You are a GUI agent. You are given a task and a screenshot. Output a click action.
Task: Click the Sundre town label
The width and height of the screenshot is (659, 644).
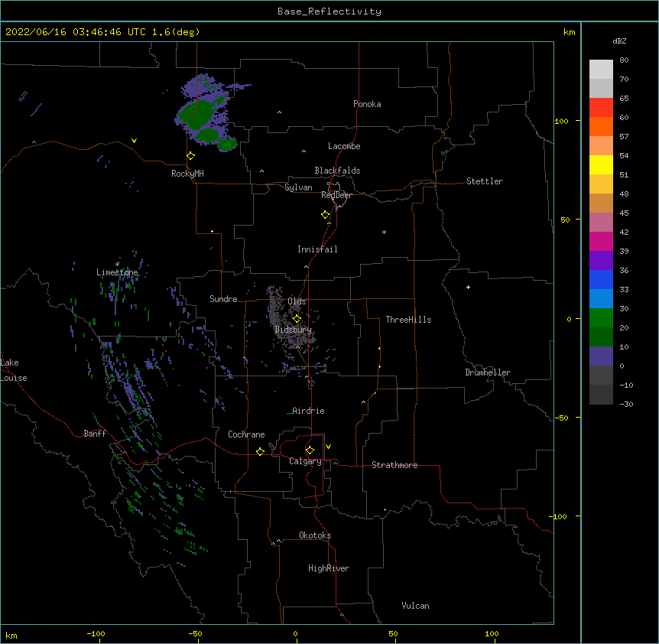[x=223, y=299]
